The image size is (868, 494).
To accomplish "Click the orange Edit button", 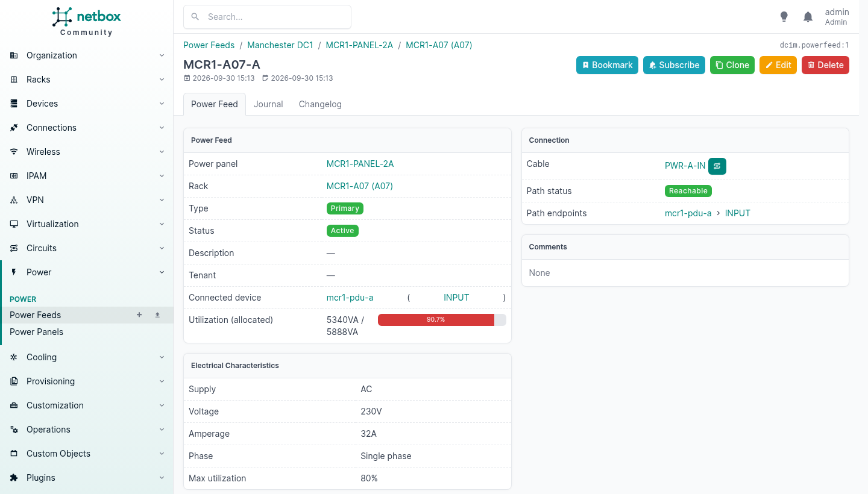I will coord(778,65).
